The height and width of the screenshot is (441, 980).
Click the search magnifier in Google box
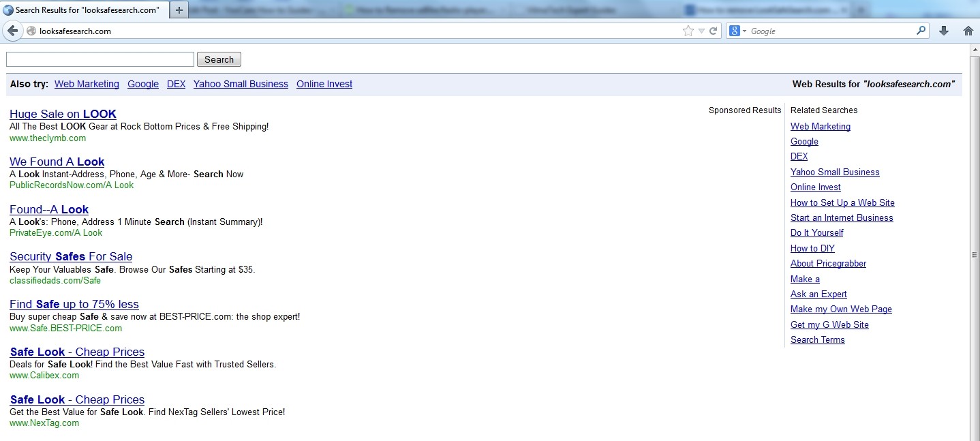pyautogui.click(x=921, y=31)
